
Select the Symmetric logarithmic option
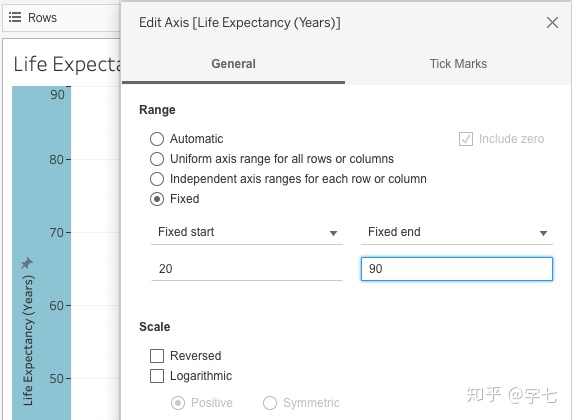point(270,403)
